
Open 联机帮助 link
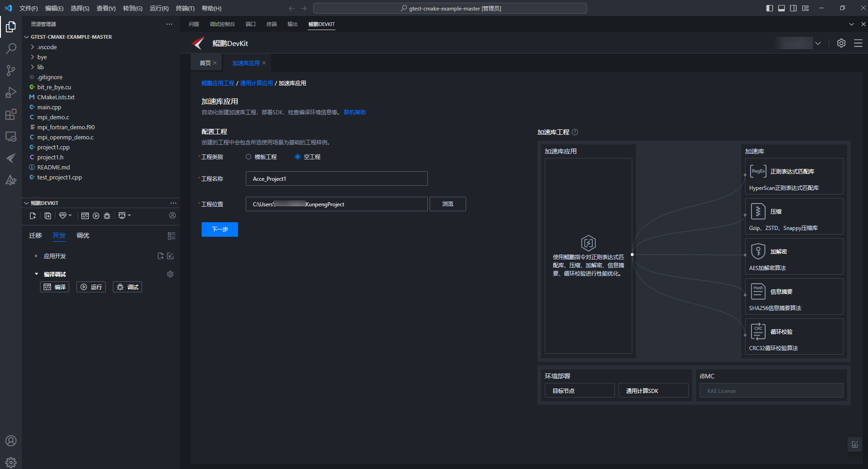(x=355, y=112)
